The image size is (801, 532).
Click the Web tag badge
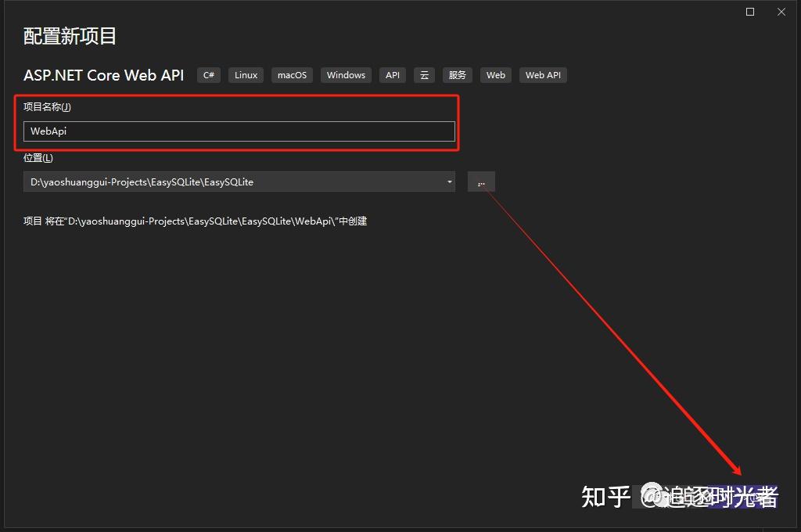[x=495, y=74]
